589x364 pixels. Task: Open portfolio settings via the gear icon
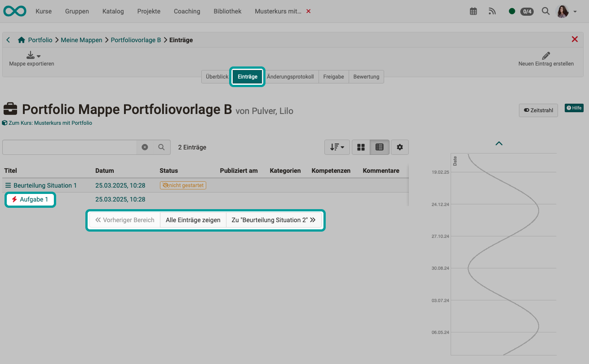click(400, 147)
